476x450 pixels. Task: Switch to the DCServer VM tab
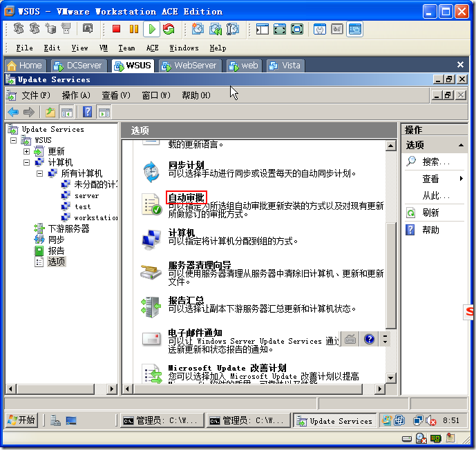(79, 66)
